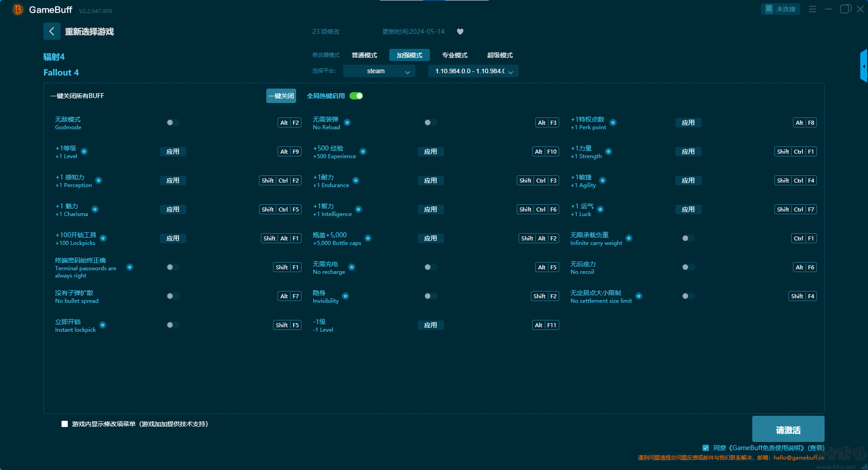Click the heart favorite icon
The width and height of the screenshot is (868, 470).
(460, 32)
